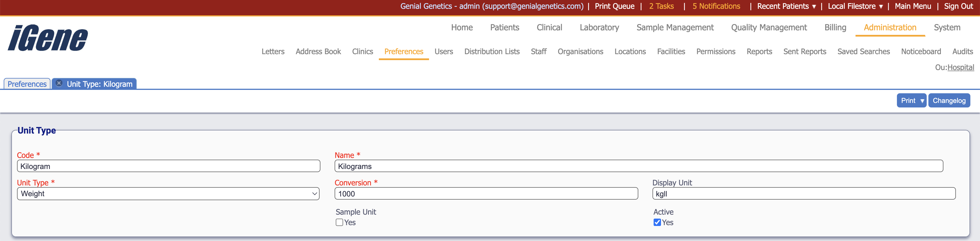Click into the Conversion field
This screenshot has height=241, width=980.
point(486,193)
